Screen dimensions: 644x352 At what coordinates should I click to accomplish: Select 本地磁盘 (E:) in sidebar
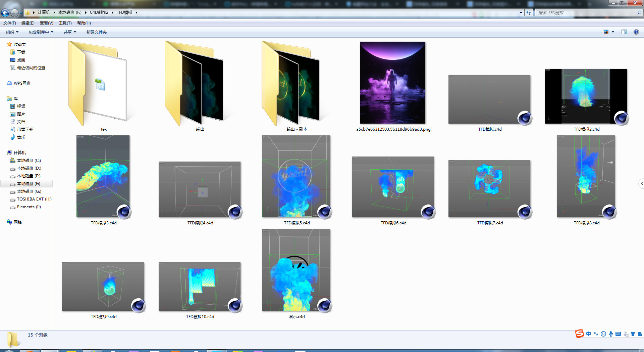coord(29,176)
